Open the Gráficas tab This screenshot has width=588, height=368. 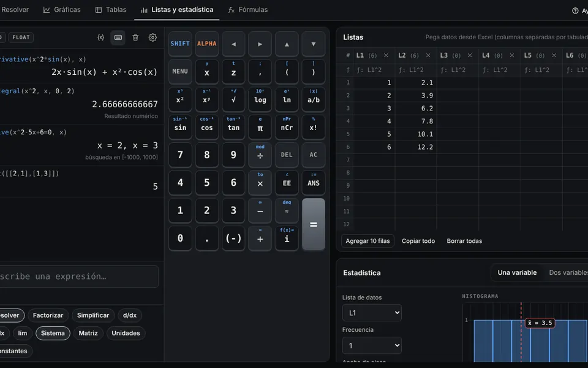(x=62, y=10)
